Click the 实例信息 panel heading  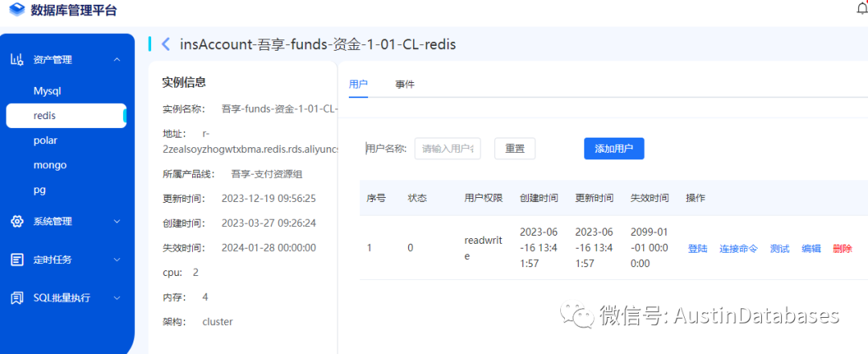click(x=184, y=83)
